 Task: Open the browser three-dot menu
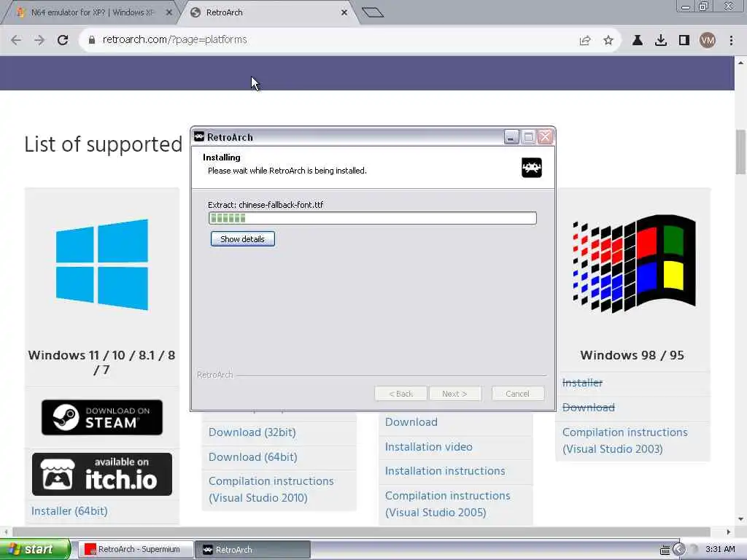[x=731, y=41]
